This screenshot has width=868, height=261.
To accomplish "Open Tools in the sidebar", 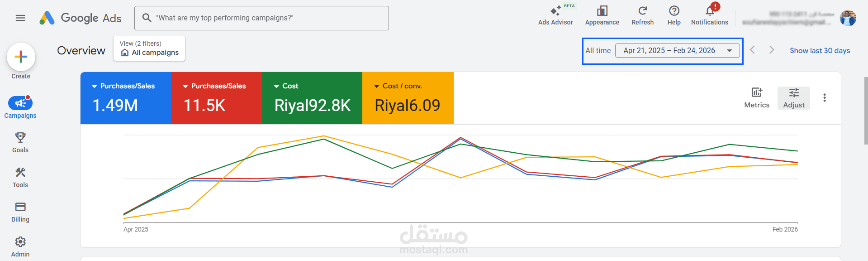I will 20,177.
